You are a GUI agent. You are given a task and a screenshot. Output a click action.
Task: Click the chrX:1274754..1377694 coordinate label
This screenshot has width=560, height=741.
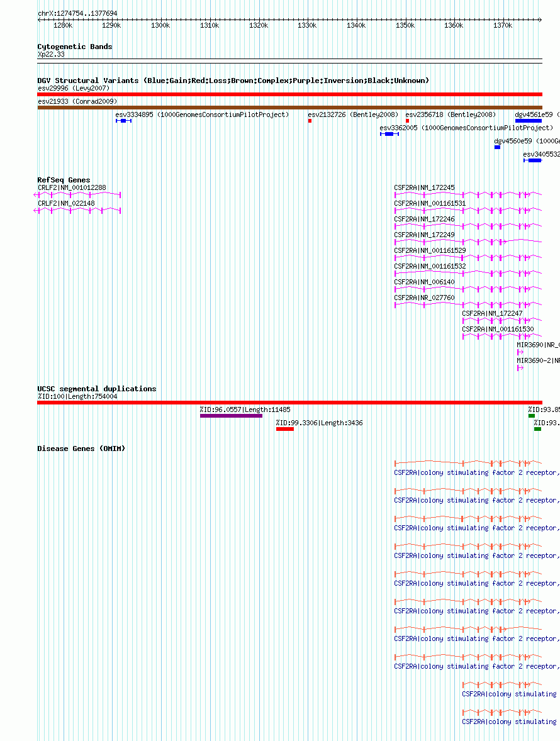77,13
